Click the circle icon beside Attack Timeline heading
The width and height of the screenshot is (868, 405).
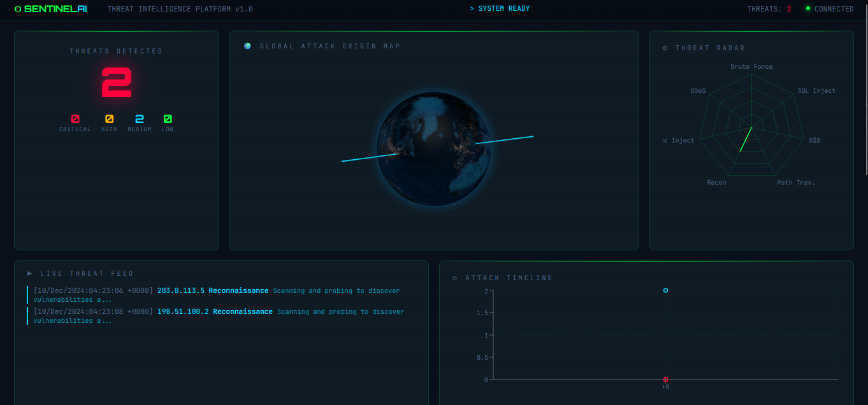(x=454, y=278)
